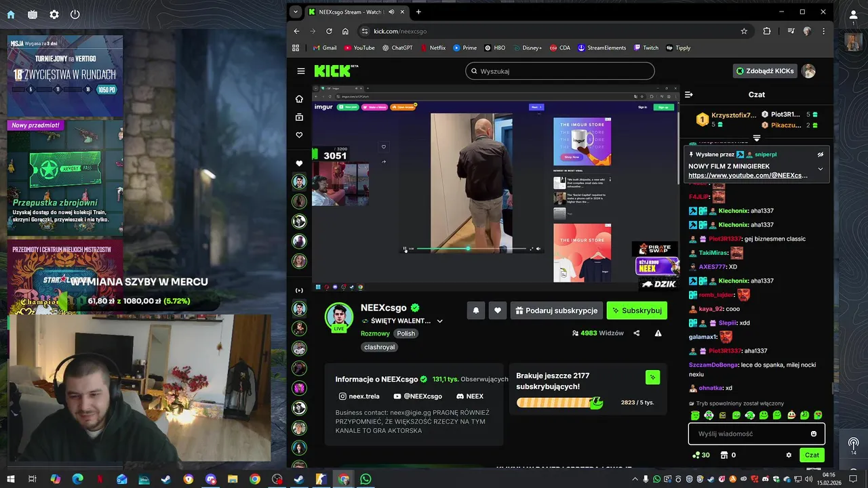Screen dimensions: 868x488
Task: Open the Browse icon in Kick sidebar
Action: [299, 117]
